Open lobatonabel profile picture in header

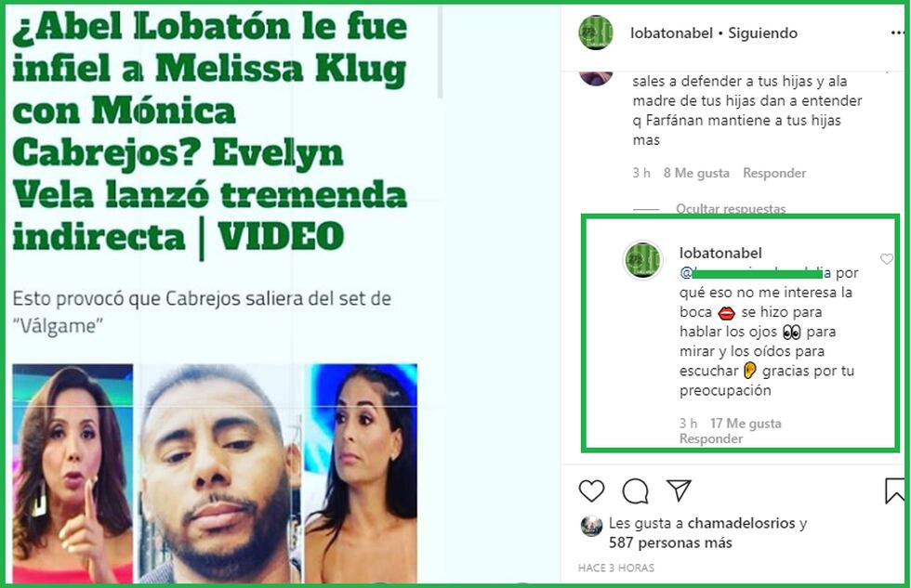[596, 33]
